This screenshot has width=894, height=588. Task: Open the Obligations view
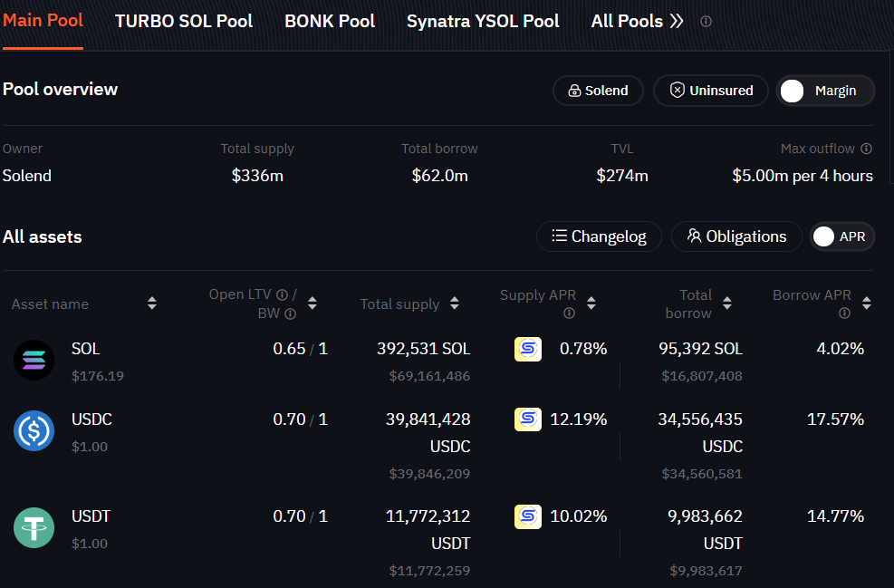click(736, 236)
